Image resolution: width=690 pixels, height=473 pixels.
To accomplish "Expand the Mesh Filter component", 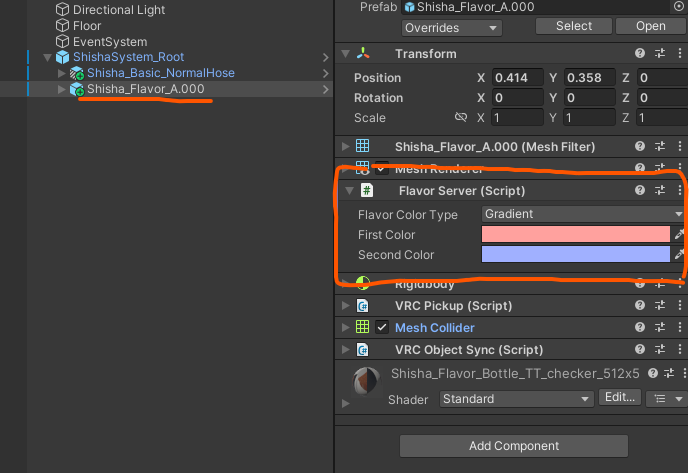I will 345,147.
